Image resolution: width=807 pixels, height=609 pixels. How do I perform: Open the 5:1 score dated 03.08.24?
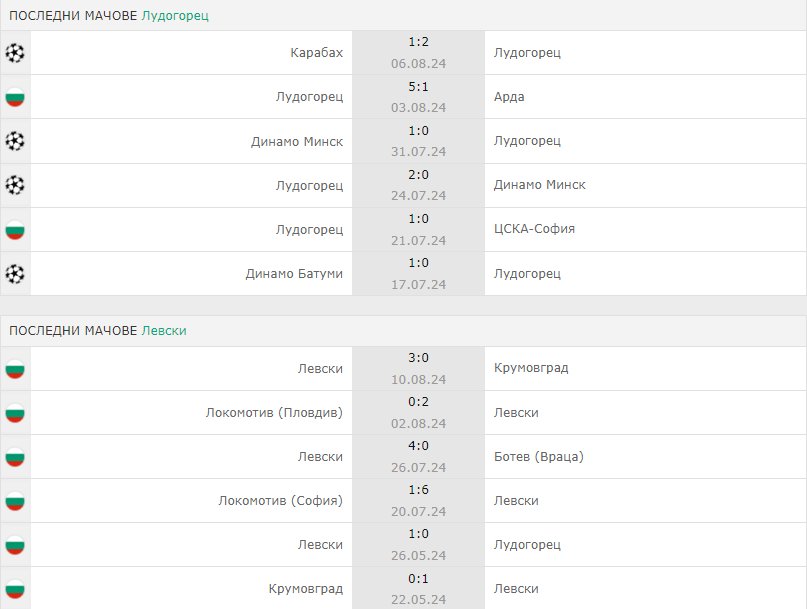point(418,86)
